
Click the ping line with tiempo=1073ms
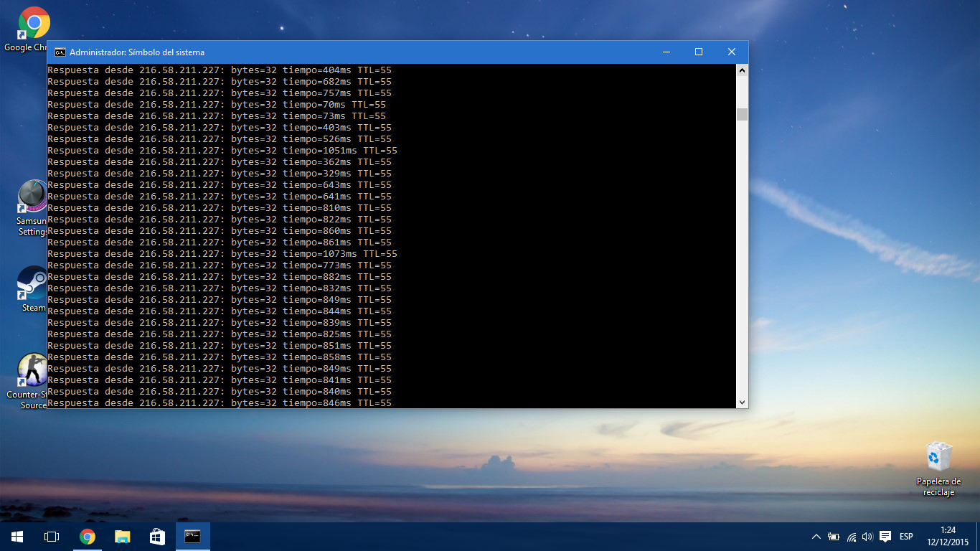tap(222, 254)
